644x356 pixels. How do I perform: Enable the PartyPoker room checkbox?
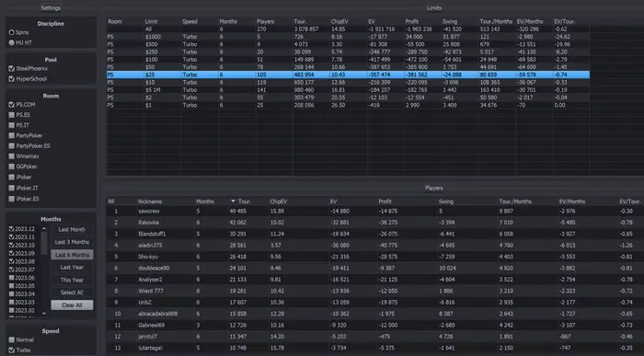tap(11, 135)
